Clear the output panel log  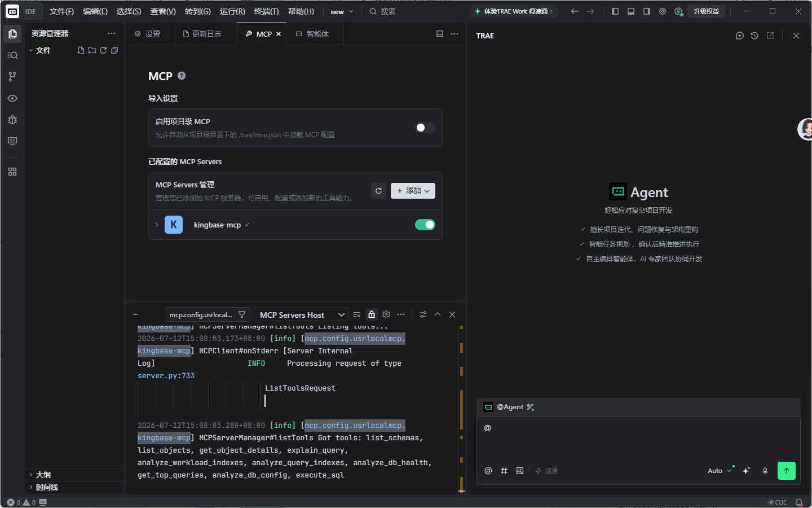[356, 315]
